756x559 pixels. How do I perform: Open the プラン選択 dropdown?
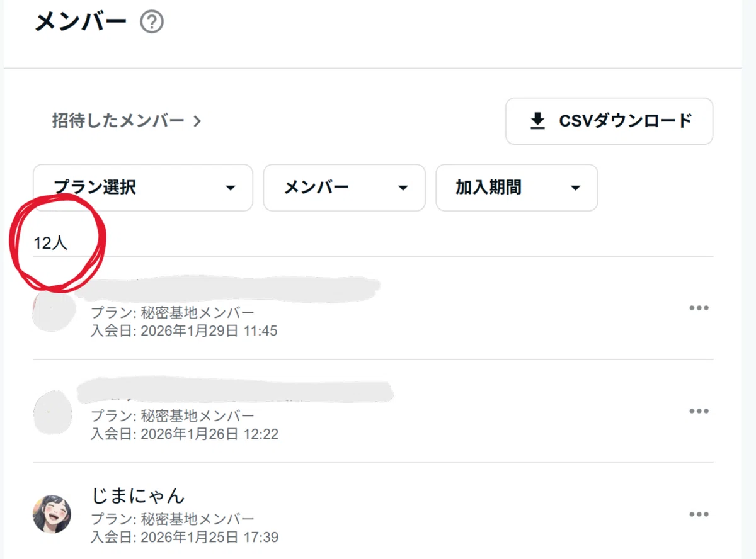(x=143, y=188)
